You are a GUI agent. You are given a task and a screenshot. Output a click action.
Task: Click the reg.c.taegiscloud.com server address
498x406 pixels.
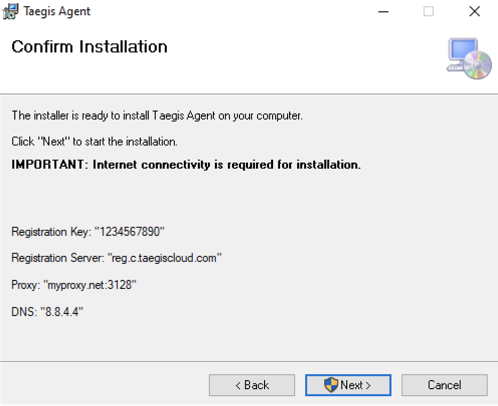point(164,258)
